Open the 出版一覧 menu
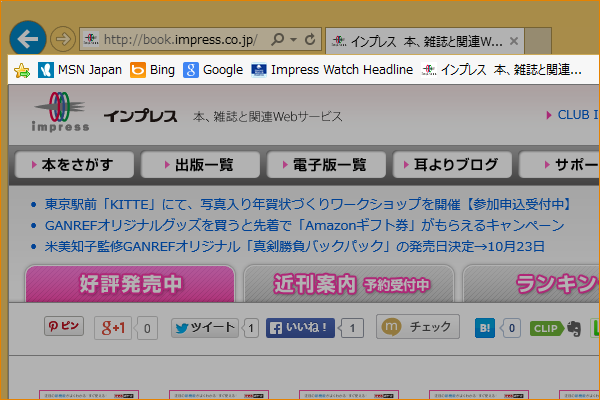The width and height of the screenshot is (600, 400). (200, 165)
